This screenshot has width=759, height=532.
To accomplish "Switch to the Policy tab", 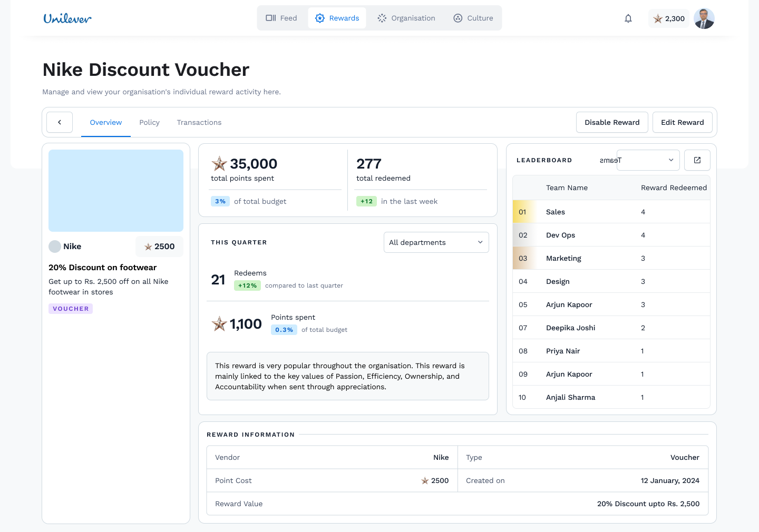I will 150,122.
